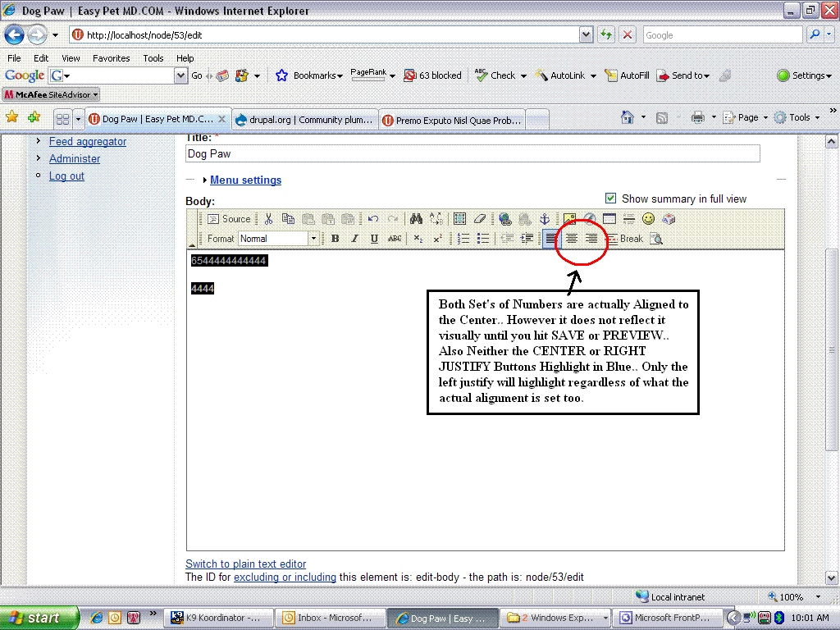Click the right justify button
This screenshot has height=630, width=840.
pos(591,239)
